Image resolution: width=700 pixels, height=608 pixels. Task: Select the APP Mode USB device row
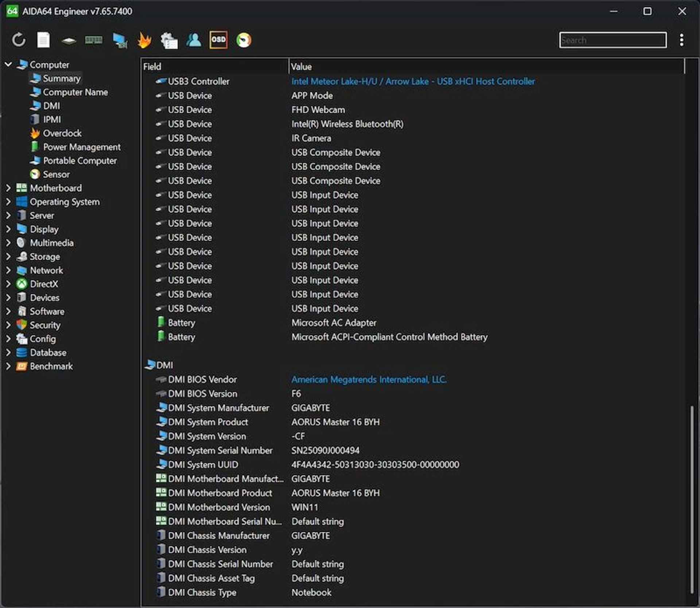click(x=413, y=96)
